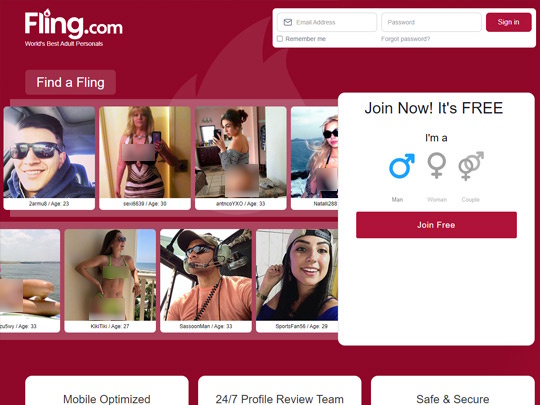The width and height of the screenshot is (540, 405).
Task: Click the Find a Fling heading button
Action: [x=70, y=82]
